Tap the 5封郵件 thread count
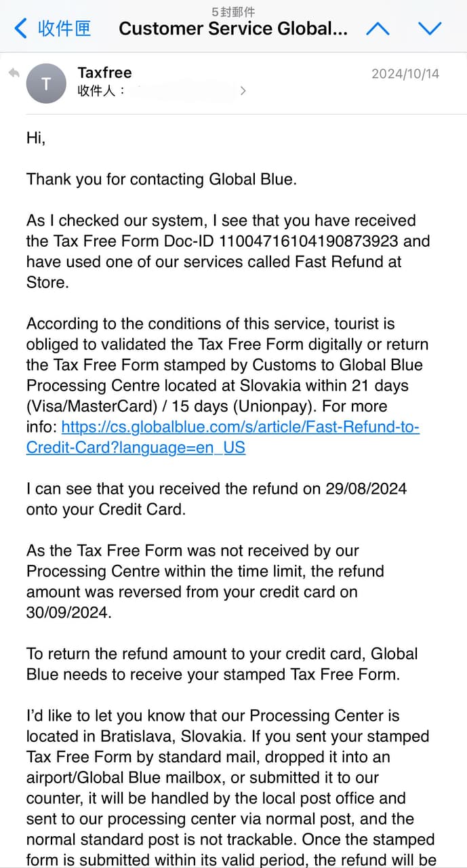 [x=233, y=12]
